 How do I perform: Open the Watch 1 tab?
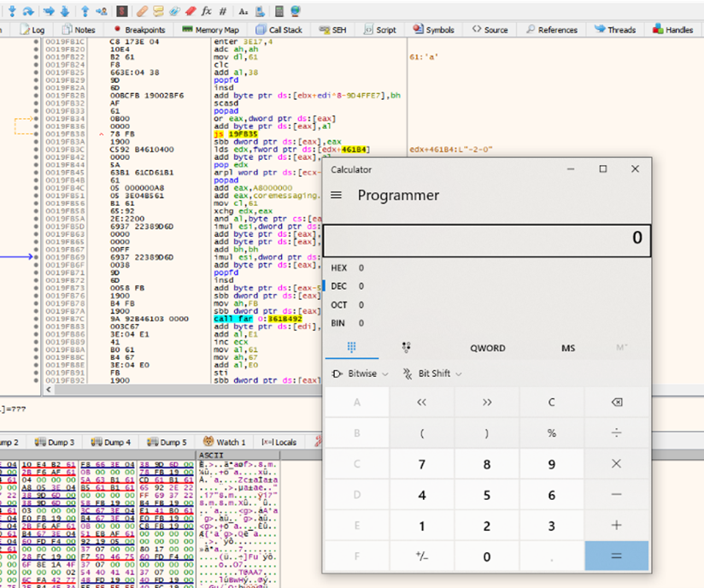coord(224,442)
